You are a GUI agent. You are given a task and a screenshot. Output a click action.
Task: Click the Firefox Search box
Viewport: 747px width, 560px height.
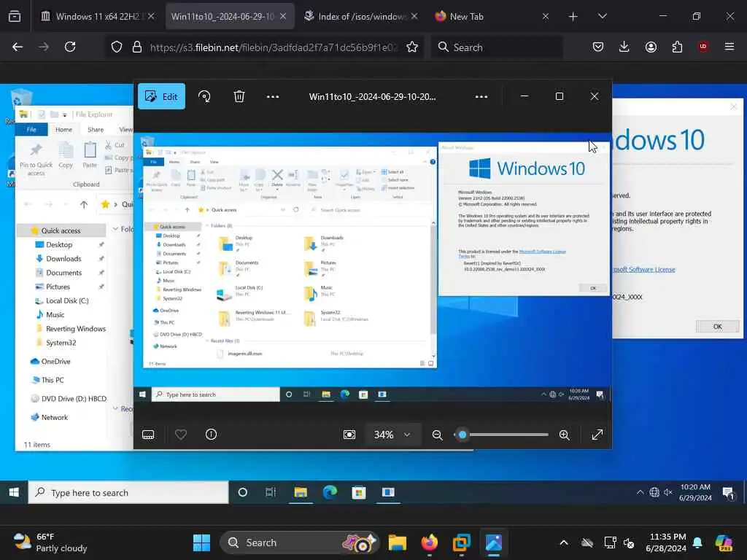point(497,47)
